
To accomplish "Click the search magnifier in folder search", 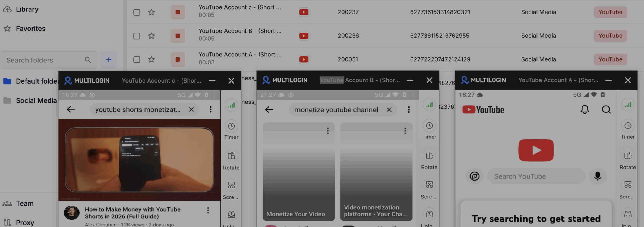I will point(88,60).
